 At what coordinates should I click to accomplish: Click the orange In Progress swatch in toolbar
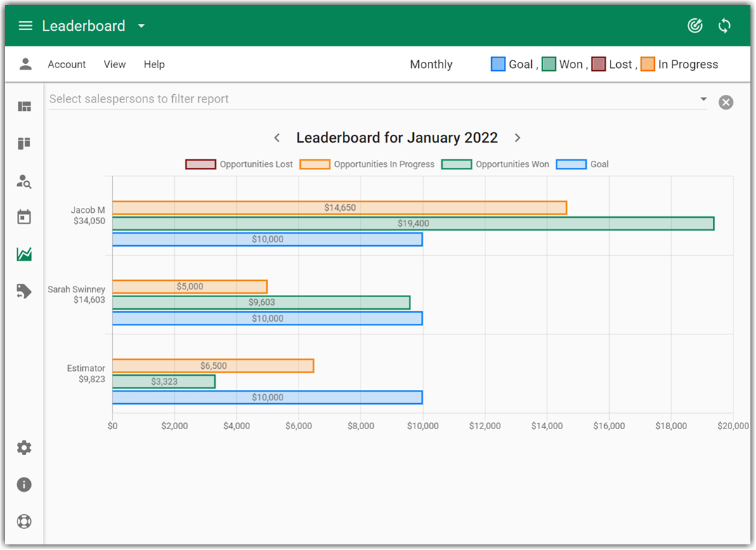pos(648,64)
